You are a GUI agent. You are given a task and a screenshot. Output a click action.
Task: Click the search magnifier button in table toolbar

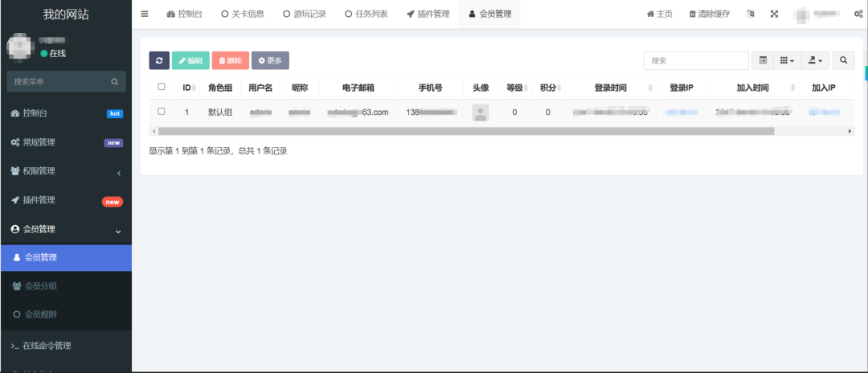(x=844, y=60)
